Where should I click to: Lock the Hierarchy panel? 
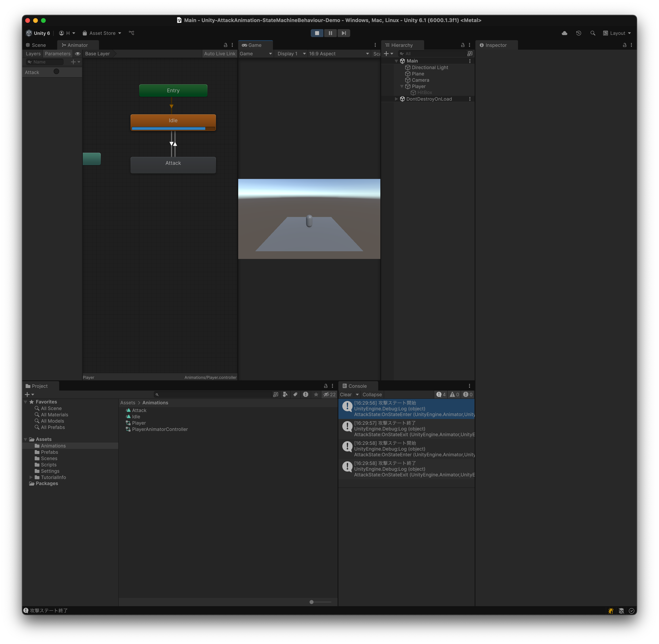point(463,45)
